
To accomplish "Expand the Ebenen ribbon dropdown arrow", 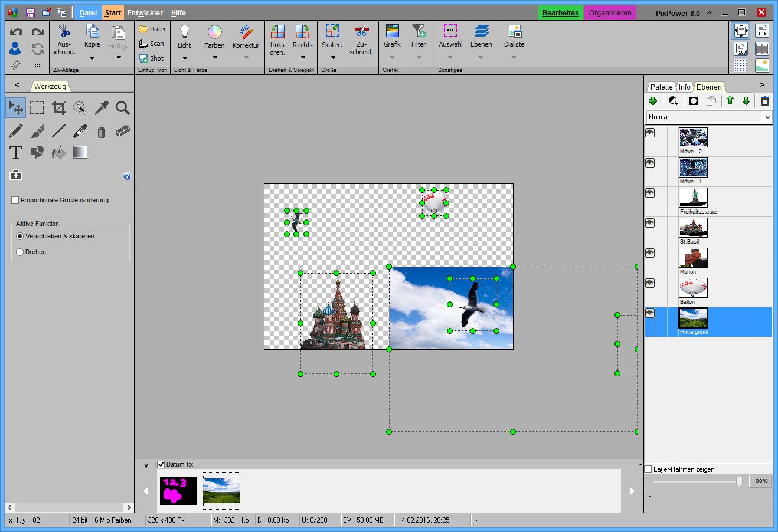I will pyautogui.click(x=480, y=58).
